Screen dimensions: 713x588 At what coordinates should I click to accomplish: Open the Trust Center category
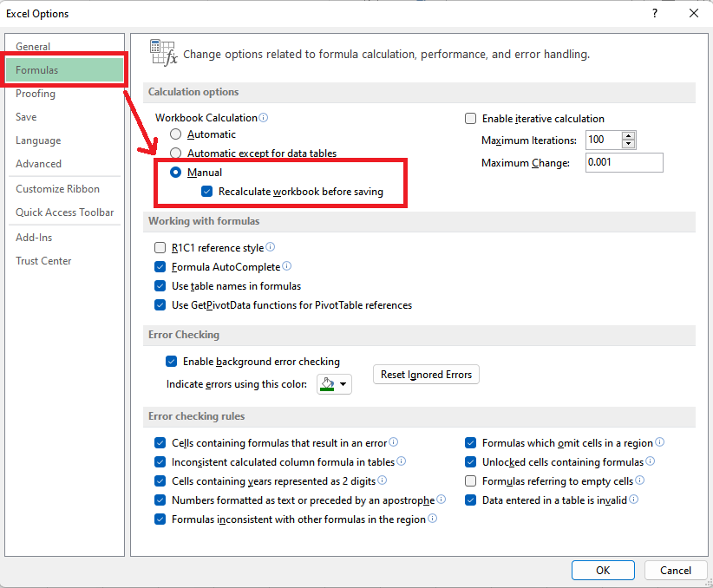tap(43, 261)
